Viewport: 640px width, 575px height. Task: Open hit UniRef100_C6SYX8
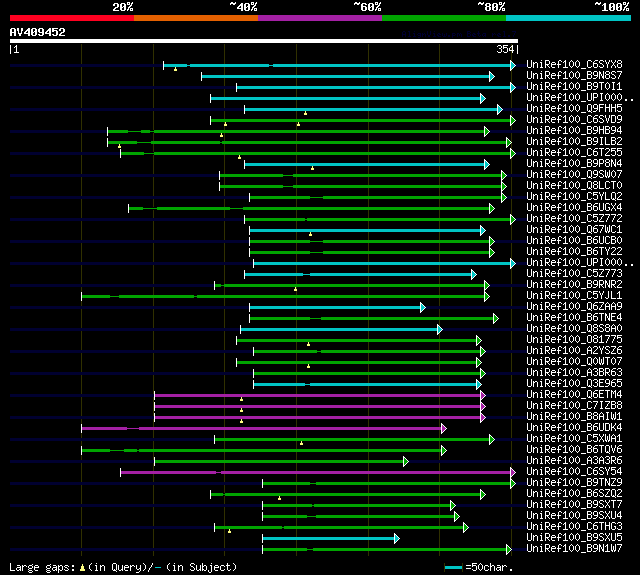tap(574, 64)
